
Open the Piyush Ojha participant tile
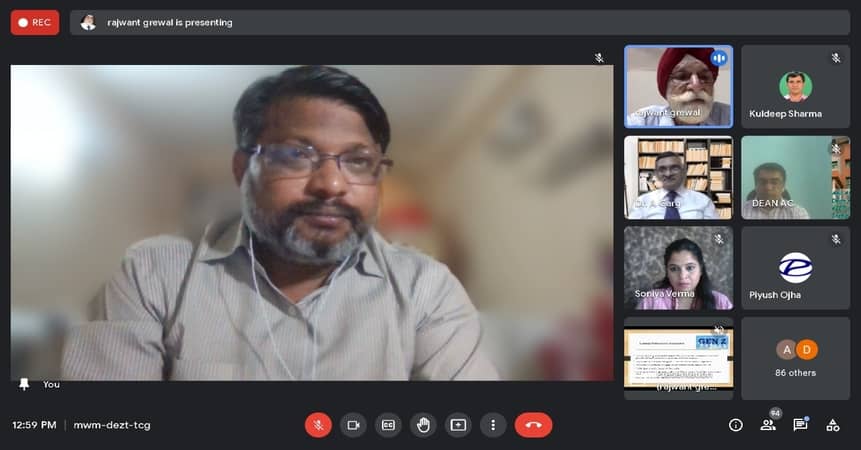coord(795,267)
